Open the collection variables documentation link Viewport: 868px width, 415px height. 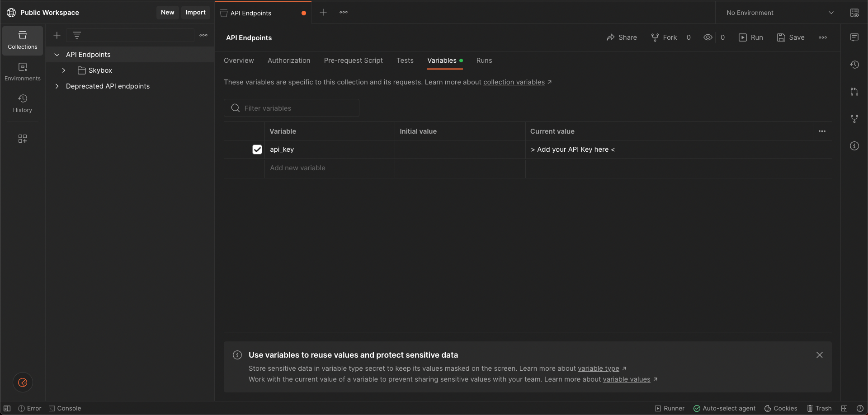514,82
